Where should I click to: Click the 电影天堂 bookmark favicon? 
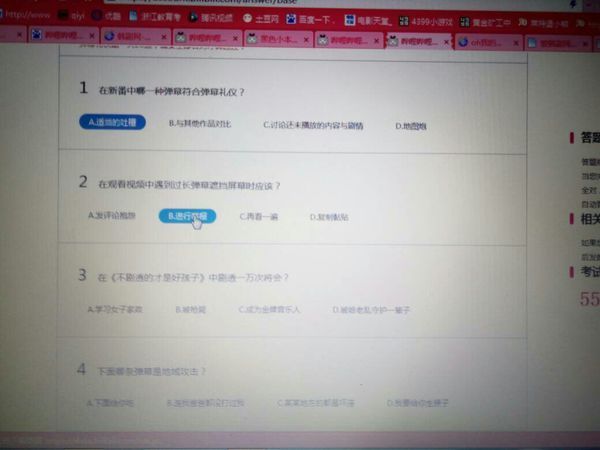[x=349, y=20]
